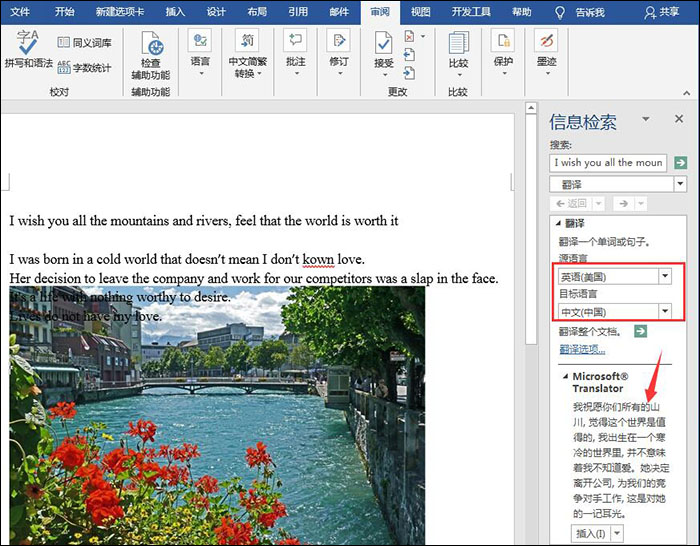Open the Forward history dropdown arrow
This screenshot has width=700, height=546.
641,204
